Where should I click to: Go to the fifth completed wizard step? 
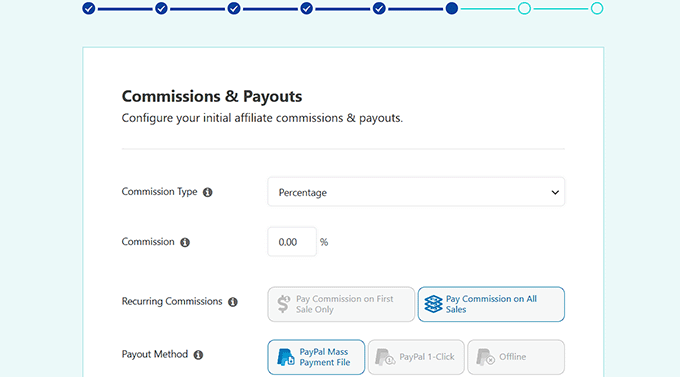tap(379, 8)
